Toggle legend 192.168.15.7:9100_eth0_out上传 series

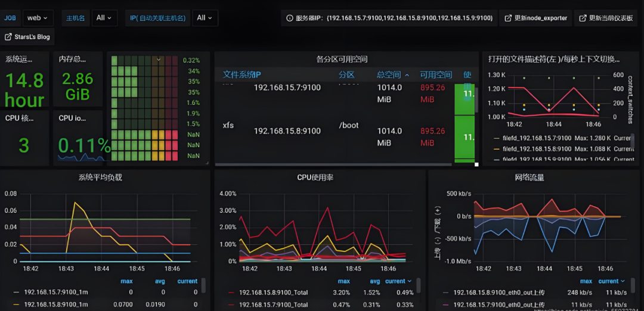pos(499,305)
